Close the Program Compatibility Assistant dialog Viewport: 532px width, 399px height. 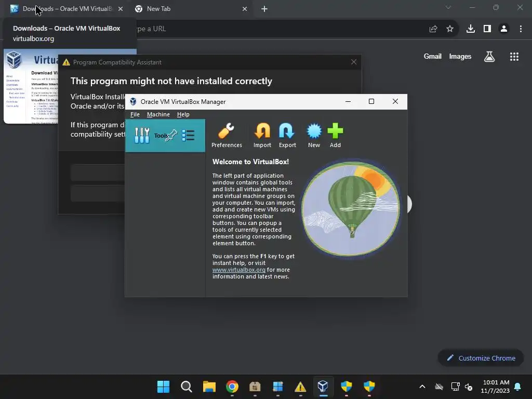(354, 62)
